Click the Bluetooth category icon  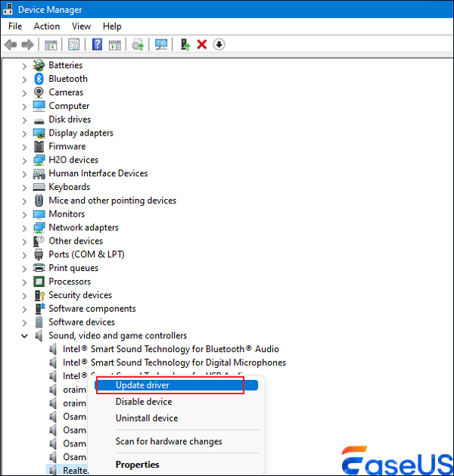pyautogui.click(x=39, y=79)
